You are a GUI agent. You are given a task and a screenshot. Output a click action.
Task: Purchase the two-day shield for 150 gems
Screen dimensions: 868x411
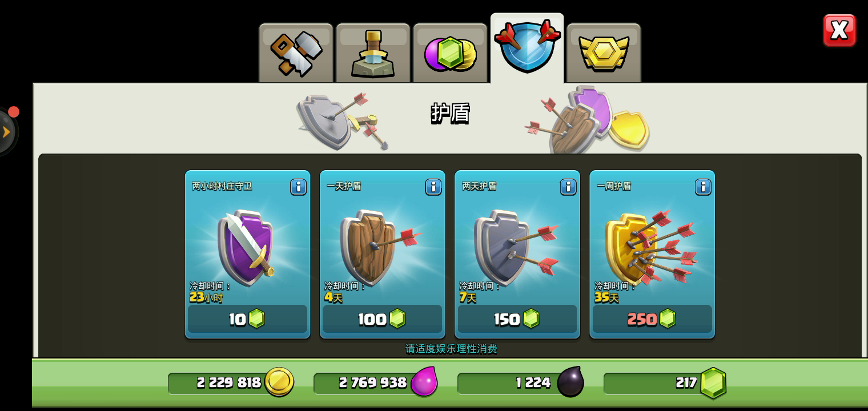click(x=517, y=319)
